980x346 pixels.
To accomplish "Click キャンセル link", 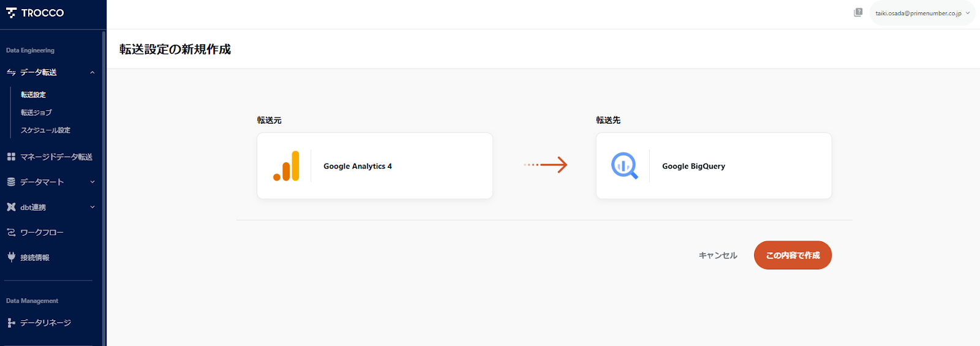I will (x=718, y=255).
